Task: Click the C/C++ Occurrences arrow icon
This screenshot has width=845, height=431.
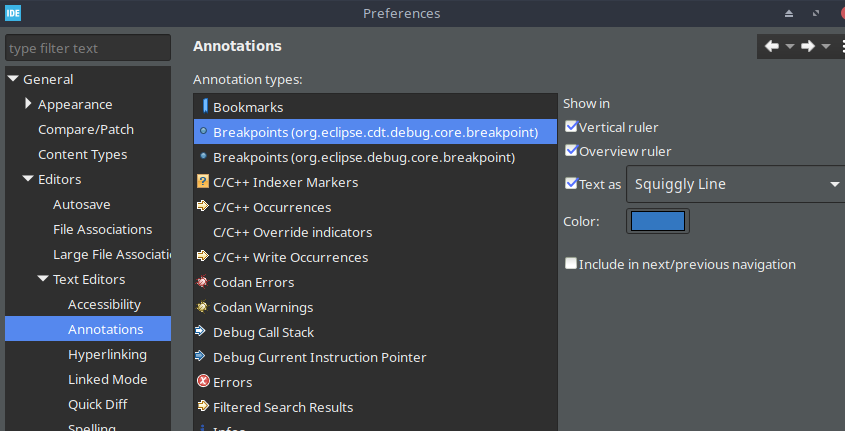Action: point(203,206)
